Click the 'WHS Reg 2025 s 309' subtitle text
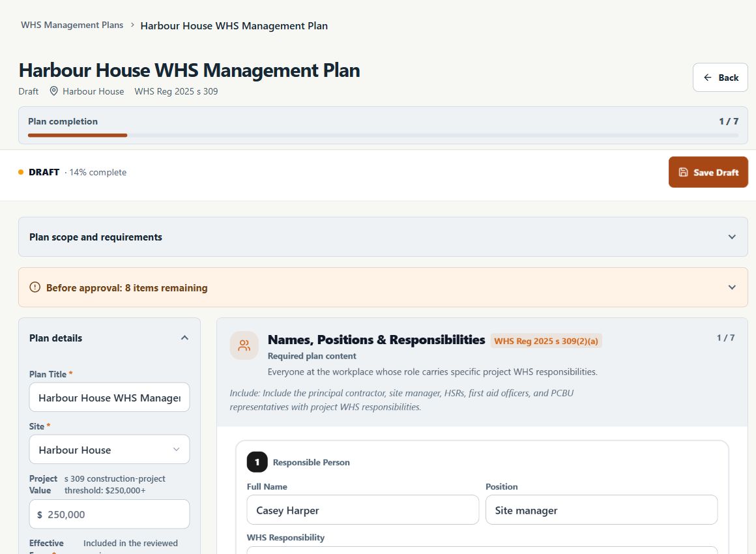The image size is (756, 554). click(176, 91)
